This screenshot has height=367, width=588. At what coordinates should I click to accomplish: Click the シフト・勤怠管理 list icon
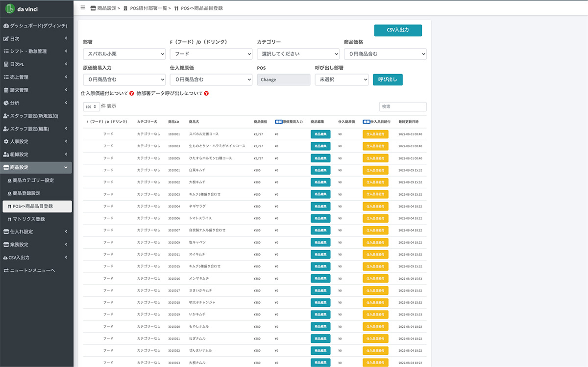[x=6, y=51]
